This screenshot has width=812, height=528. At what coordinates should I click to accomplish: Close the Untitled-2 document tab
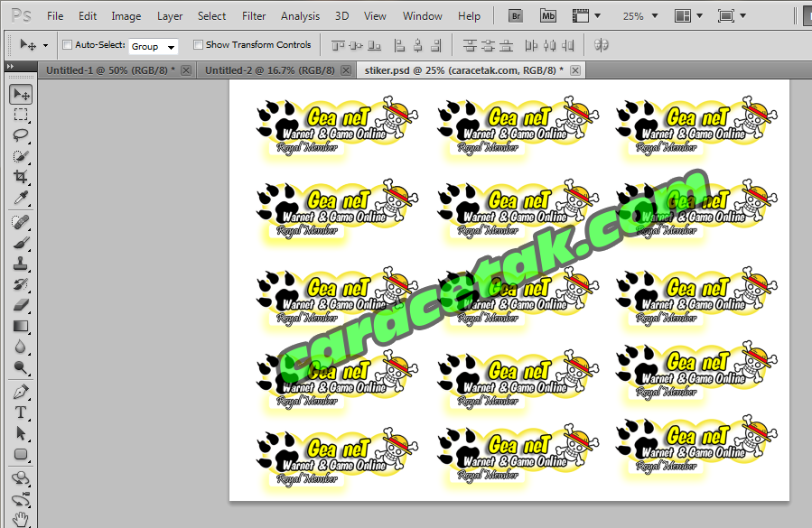[346, 70]
